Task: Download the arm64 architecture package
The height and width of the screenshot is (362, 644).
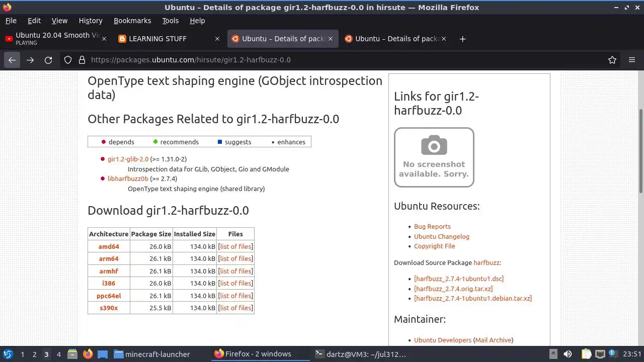Action: click(109, 258)
